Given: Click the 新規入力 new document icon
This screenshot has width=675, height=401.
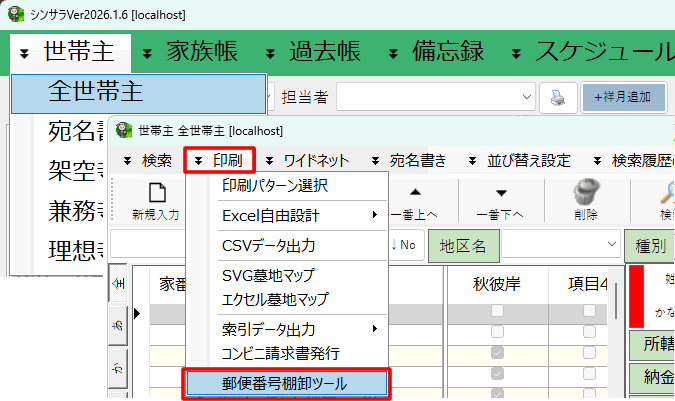Looking at the screenshot, I should [155, 194].
